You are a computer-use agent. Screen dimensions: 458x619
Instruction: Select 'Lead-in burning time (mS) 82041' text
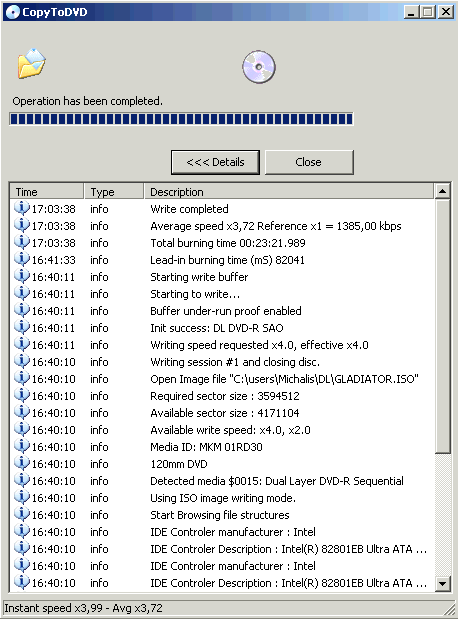(x=227, y=260)
